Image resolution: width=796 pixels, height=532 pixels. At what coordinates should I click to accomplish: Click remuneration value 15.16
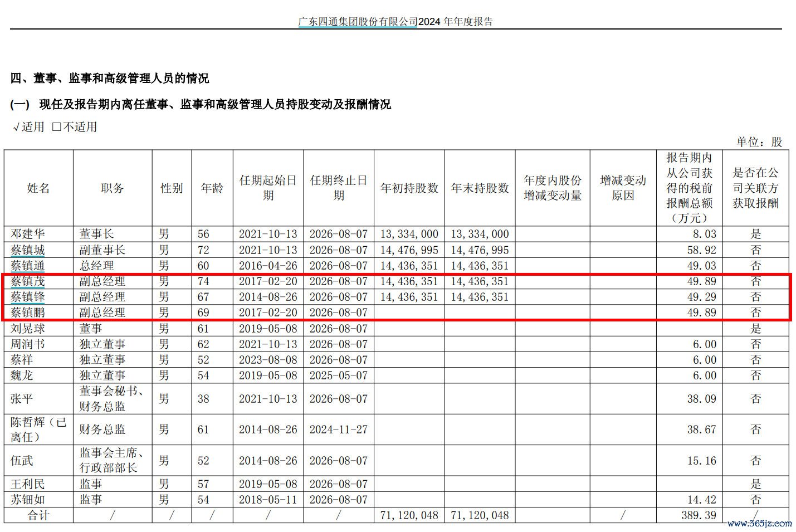point(702,461)
